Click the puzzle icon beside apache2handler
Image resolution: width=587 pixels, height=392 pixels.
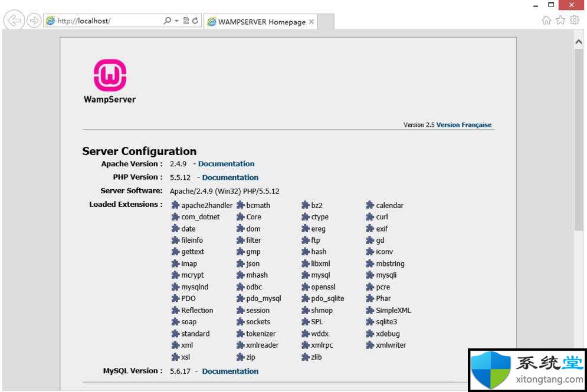pyautogui.click(x=175, y=205)
